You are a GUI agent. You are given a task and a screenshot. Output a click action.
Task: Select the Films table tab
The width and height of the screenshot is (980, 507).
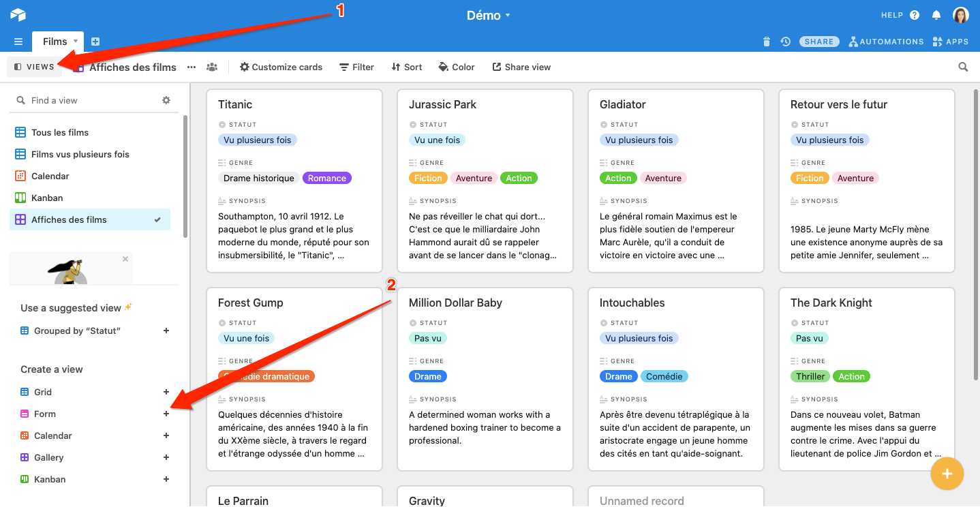pyautogui.click(x=55, y=42)
